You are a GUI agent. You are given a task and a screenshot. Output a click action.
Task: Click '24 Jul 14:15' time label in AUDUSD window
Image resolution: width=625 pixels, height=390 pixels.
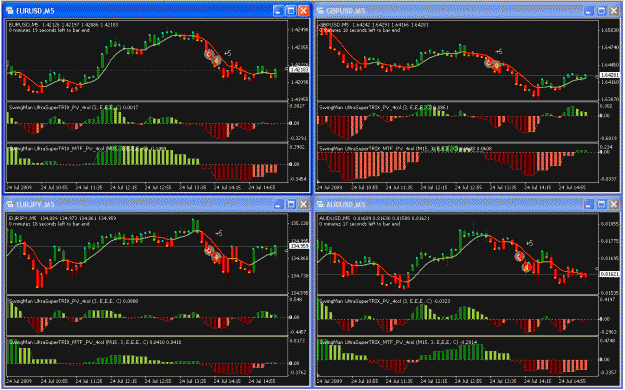(x=537, y=380)
